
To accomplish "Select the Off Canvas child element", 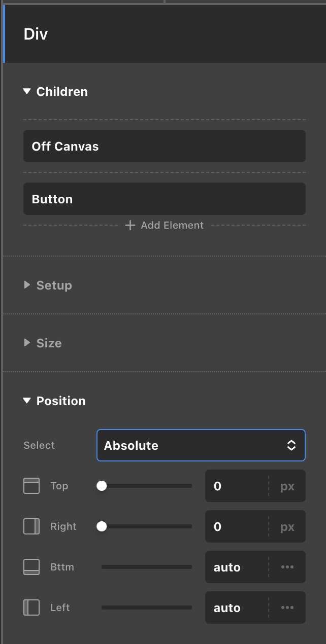I will (x=165, y=147).
